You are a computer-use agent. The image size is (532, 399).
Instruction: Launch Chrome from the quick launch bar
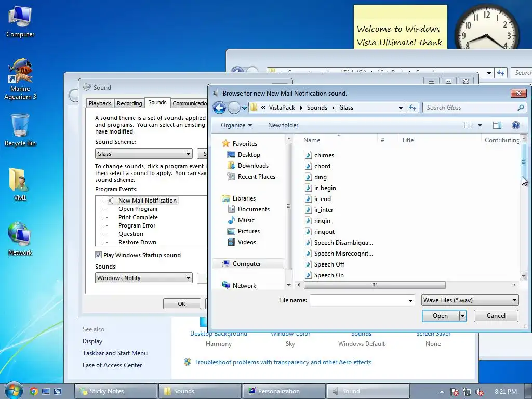tap(33, 391)
